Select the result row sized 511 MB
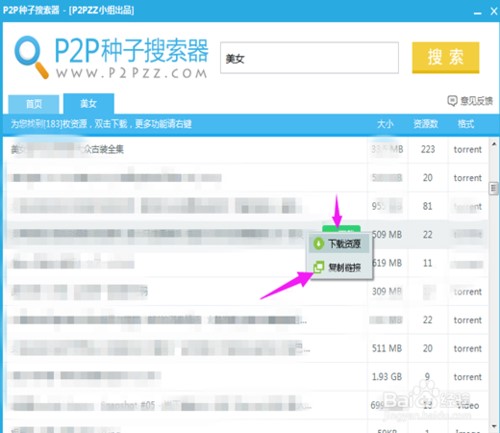Screen dimensions: 500x433 [x=246, y=348]
